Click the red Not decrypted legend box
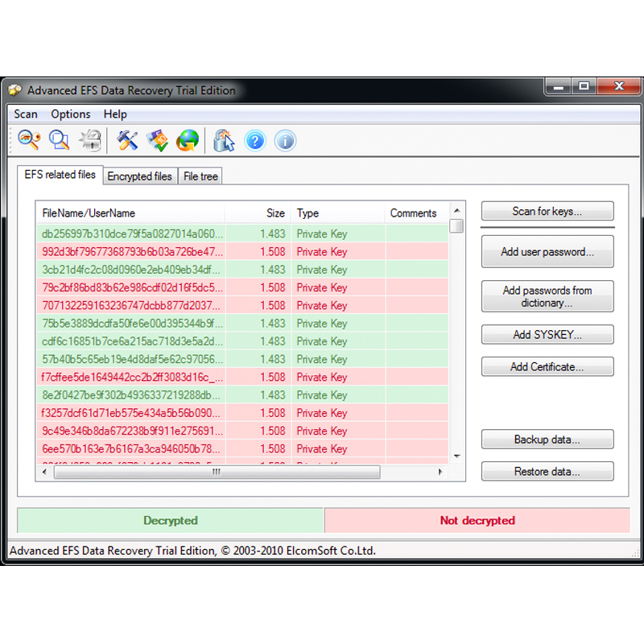Viewport: 644px width, 644px height. [x=477, y=520]
